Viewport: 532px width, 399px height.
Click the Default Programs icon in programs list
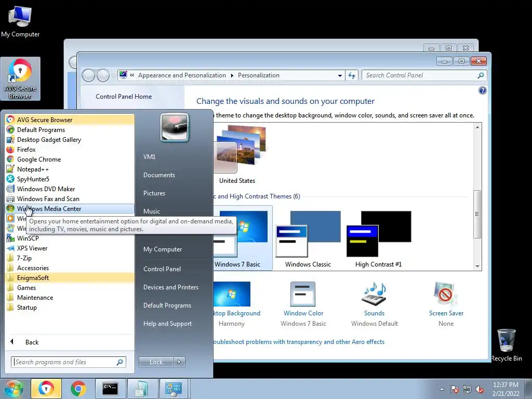pos(10,129)
